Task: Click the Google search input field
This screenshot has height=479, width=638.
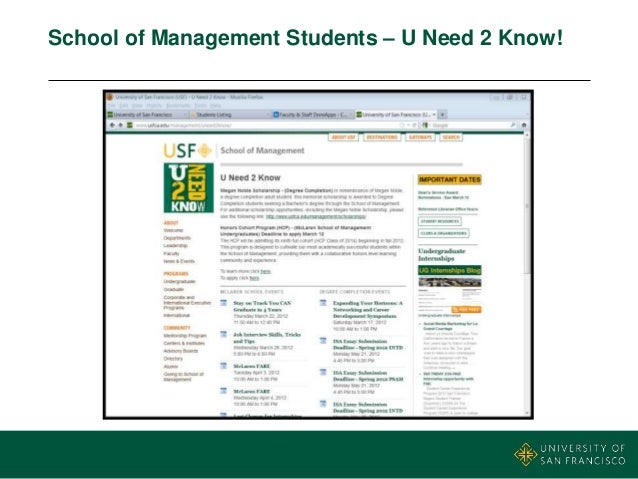Action: click(470, 125)
